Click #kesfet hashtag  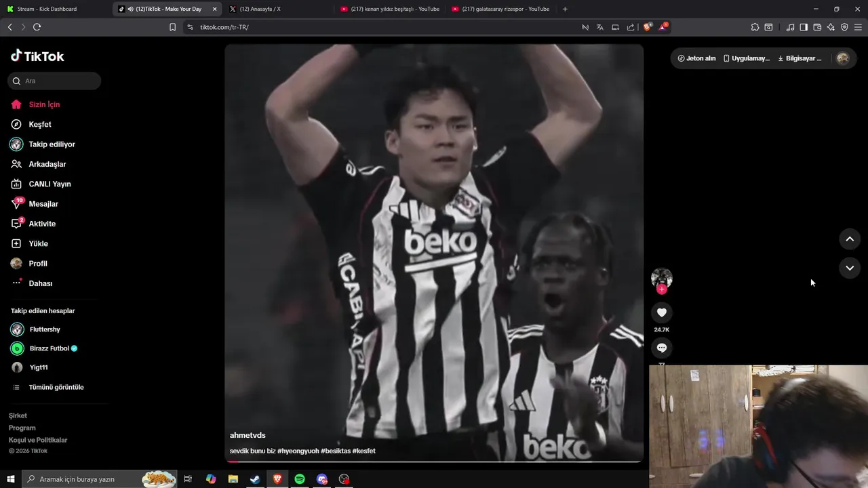(363, 451)
